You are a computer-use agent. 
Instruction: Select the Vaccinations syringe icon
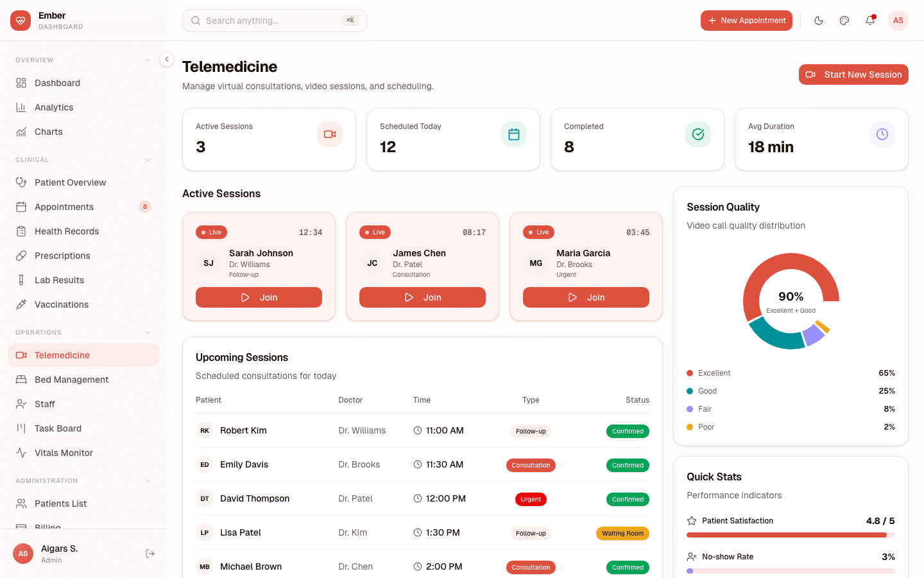(21, 304)
